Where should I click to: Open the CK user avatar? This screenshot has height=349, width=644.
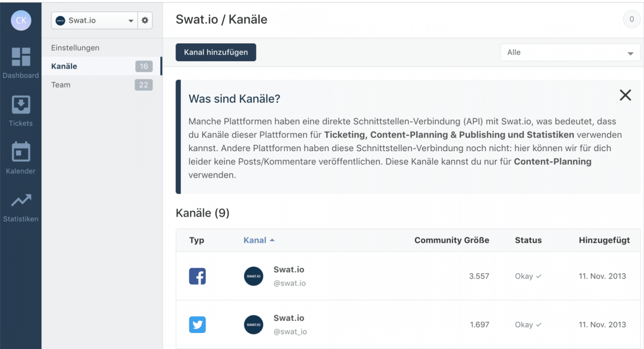pyautogui.click(x=21, y=20)
